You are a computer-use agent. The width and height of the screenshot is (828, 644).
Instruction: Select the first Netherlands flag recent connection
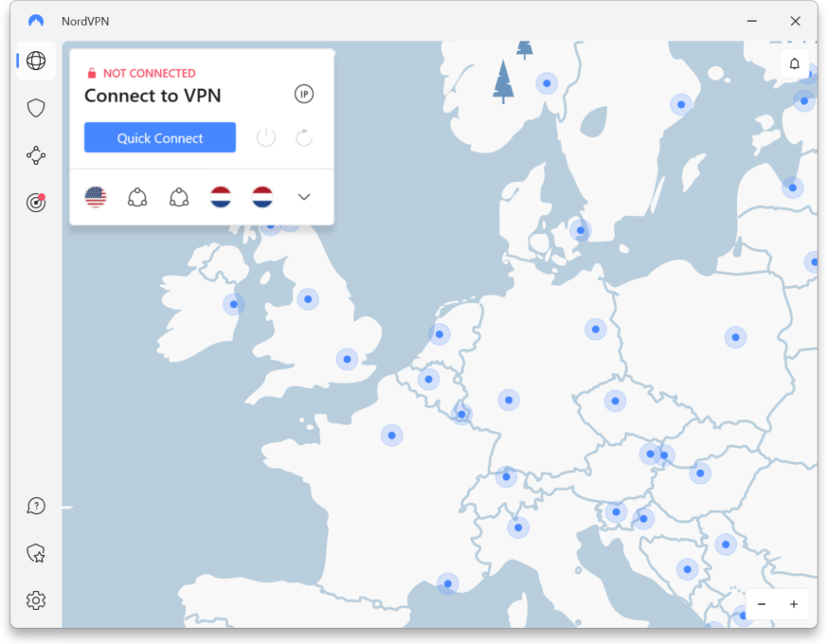(x=221, y=197)
